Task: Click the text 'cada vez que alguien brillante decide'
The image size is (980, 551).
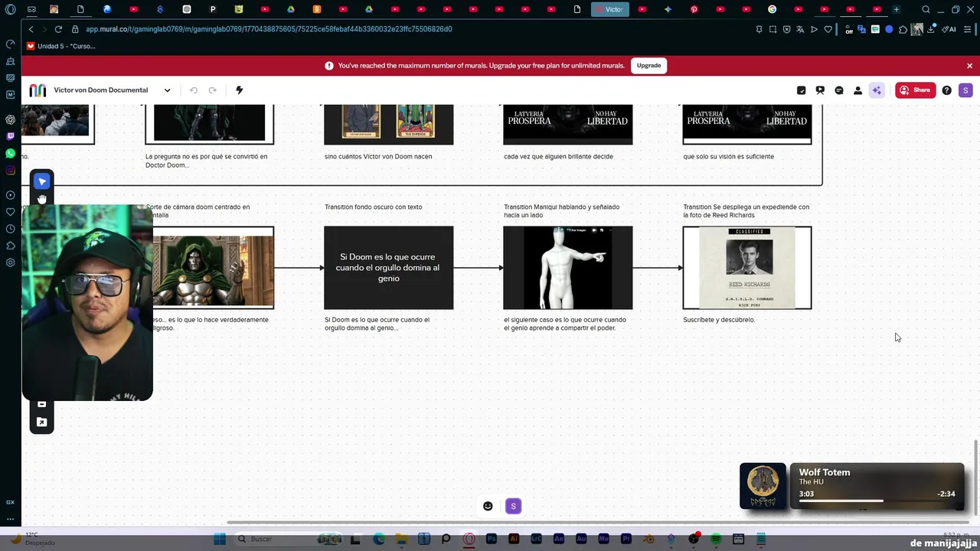Action: coord(558,156)
